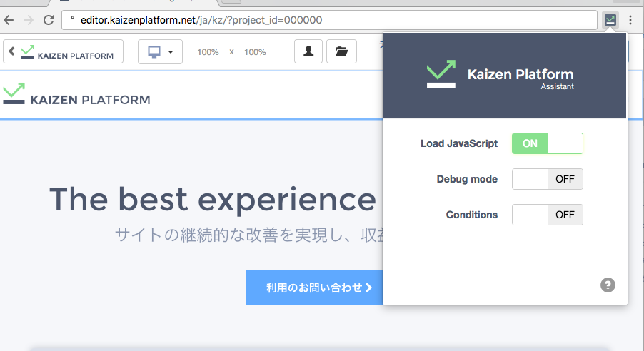
Task: Click the Kaizen Platform extension icon in the toolbar
Action: pyautogui.click(x=610, y=20)
